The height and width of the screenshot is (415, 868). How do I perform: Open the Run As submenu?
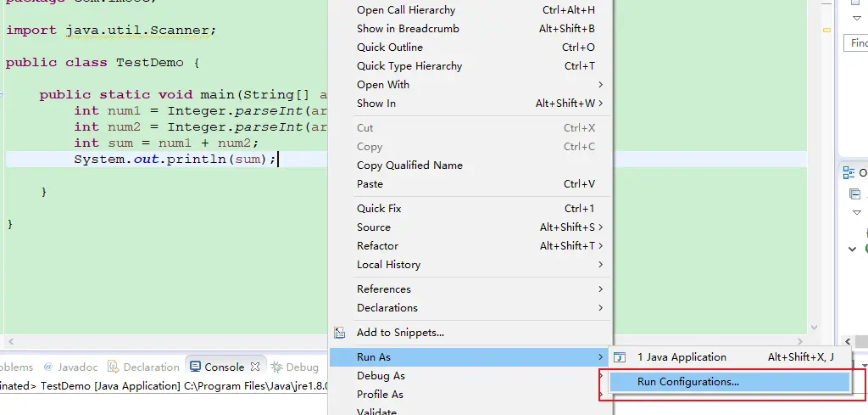tap(470, 357)
